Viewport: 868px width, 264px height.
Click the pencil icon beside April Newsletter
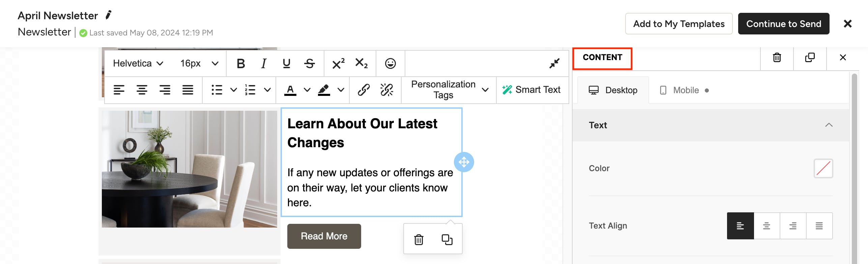click(x=108, y=15)
